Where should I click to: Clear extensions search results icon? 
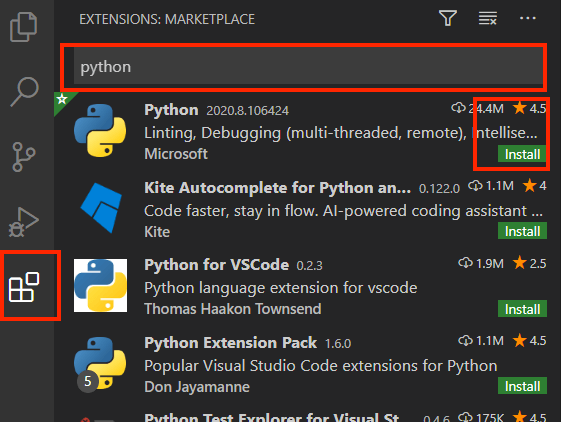click(488, 18)
